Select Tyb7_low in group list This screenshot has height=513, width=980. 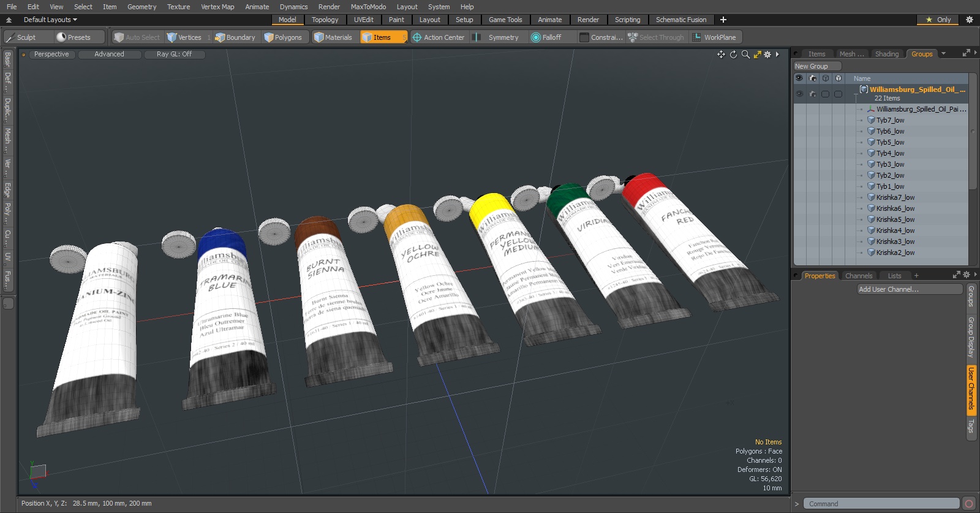point(890,120)
